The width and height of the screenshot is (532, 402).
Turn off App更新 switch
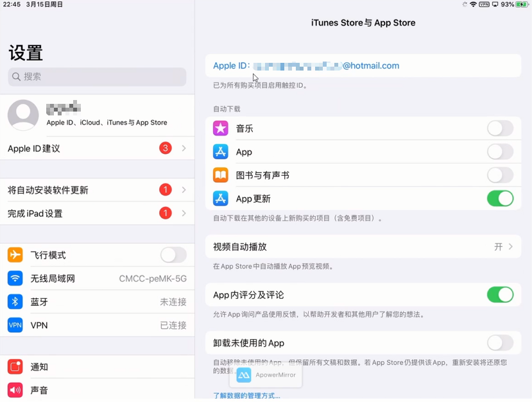[500, 199]
